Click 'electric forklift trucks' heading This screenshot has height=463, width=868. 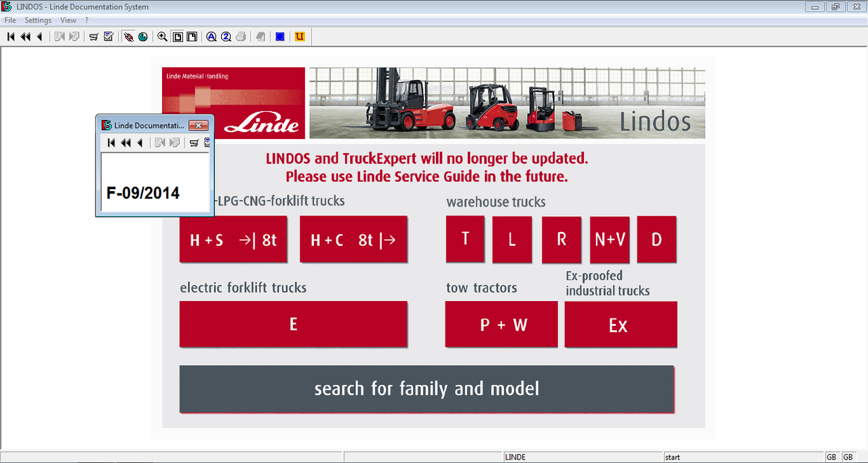point(243,288)
